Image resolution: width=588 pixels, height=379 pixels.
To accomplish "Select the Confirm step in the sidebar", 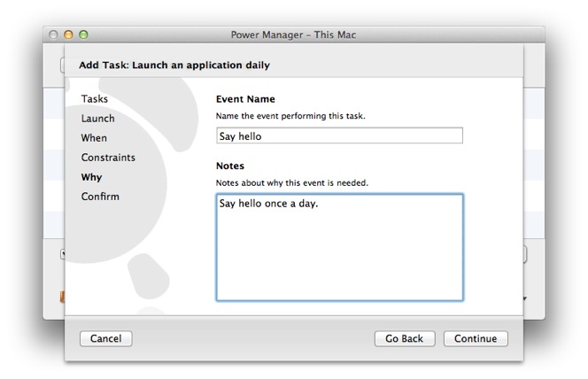I will coord(100,197).
